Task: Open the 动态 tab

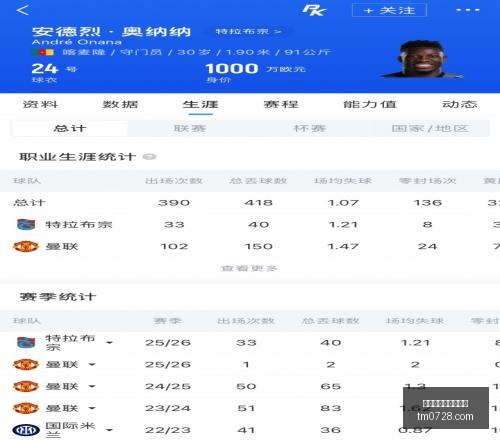Action: tap(460, 104)
